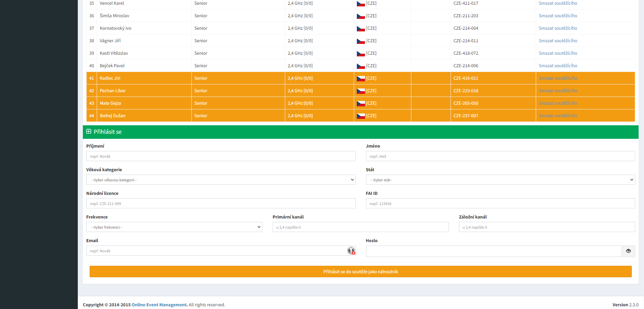
Task: Select the name Kadlec Jiri
Action: pyautogui.click(x=110, y=78)
